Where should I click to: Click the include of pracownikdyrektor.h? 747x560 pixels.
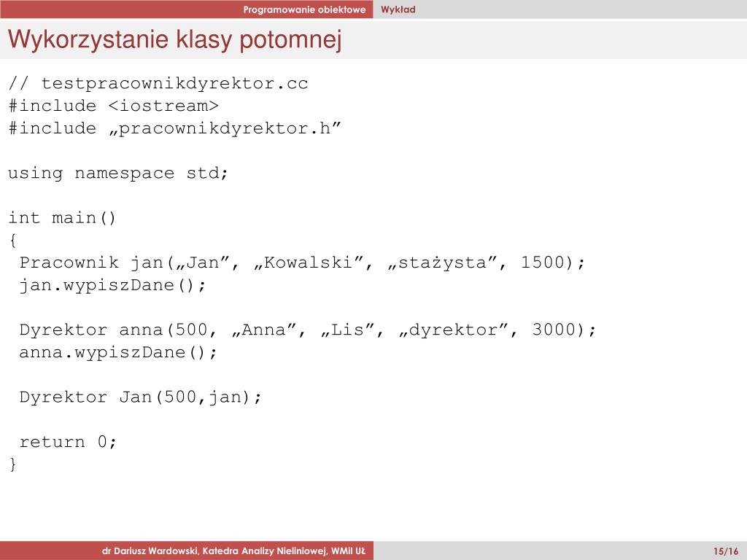tap(175, 128)
